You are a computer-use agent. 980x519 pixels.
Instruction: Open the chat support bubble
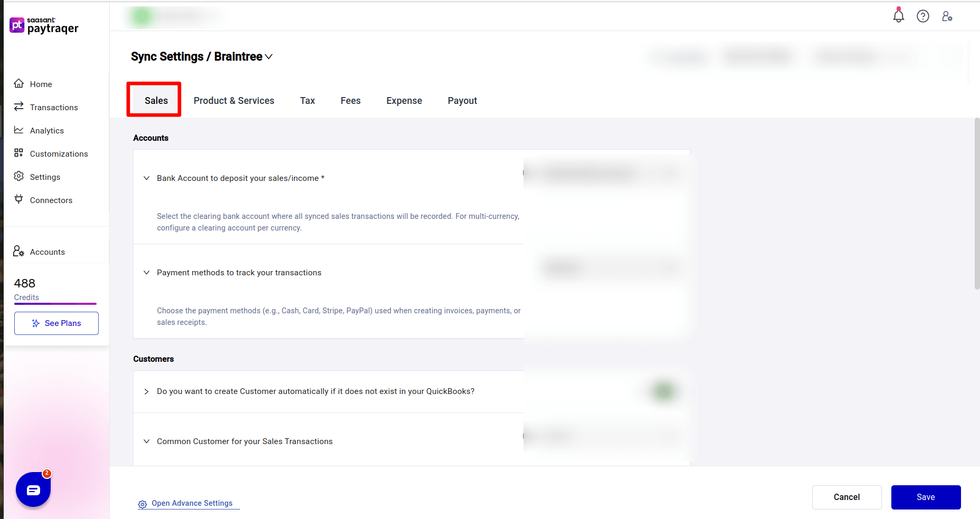33,489
